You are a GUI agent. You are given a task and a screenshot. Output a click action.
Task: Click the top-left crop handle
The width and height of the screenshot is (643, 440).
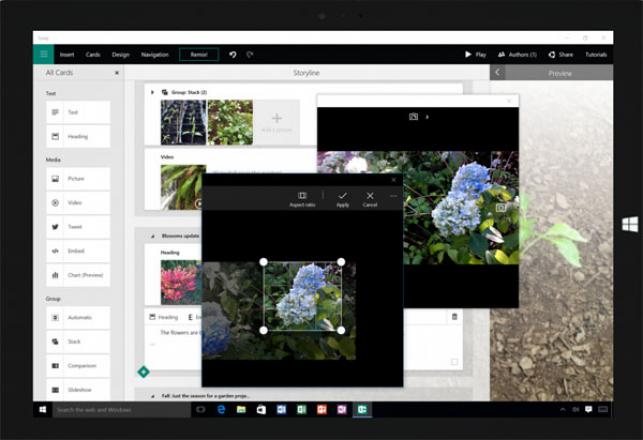[x=264, y=262]
